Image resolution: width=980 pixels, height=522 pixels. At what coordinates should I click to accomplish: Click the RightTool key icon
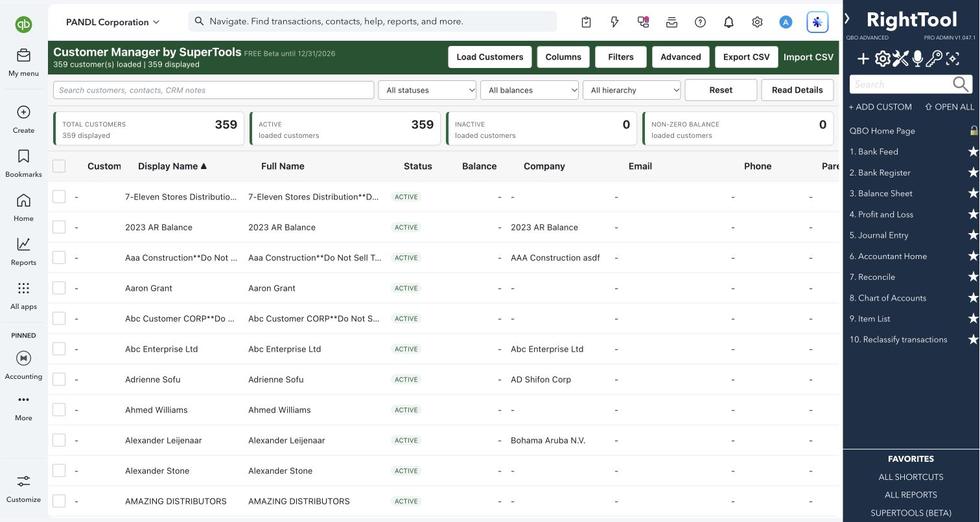(x=934, y=60)
